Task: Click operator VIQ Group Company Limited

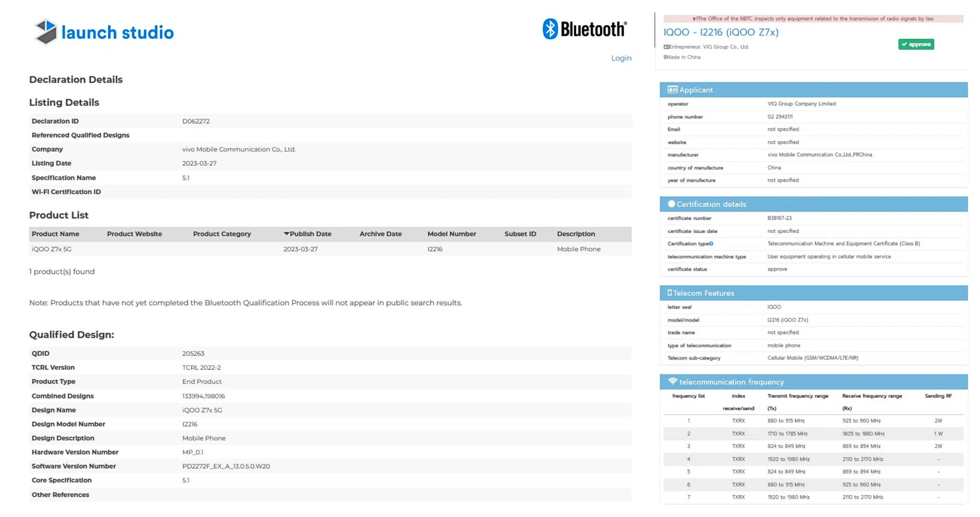Action: click(x=801, y=104)
